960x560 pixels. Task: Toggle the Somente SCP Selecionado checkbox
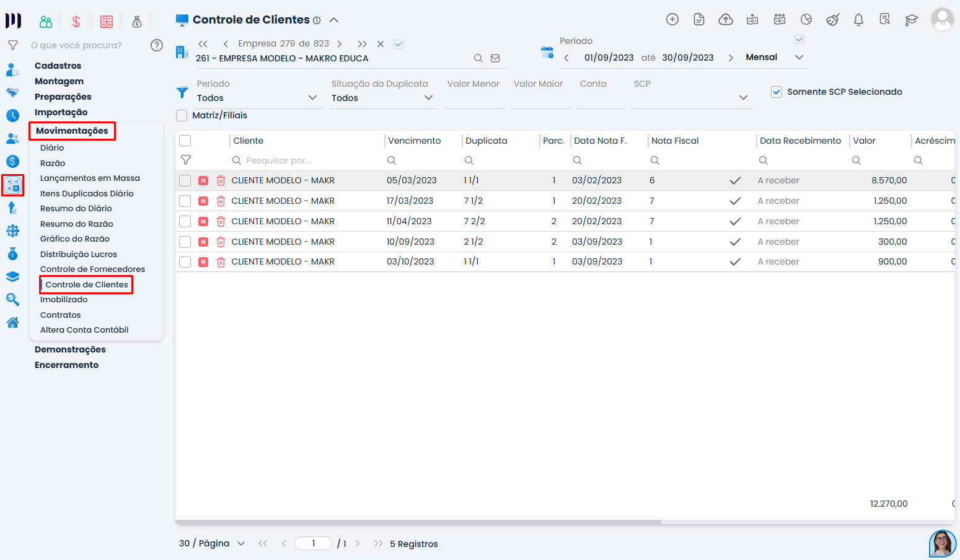(777, 92)
